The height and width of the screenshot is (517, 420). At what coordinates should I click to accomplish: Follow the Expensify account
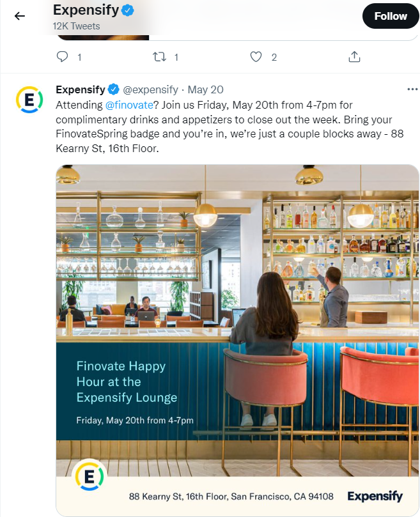pyautogui.click(x=391, y=16)
